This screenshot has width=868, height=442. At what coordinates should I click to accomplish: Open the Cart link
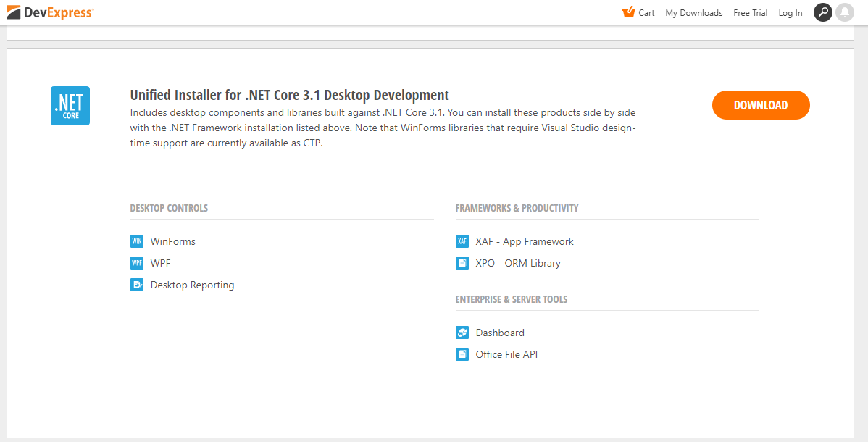[646, 13]
